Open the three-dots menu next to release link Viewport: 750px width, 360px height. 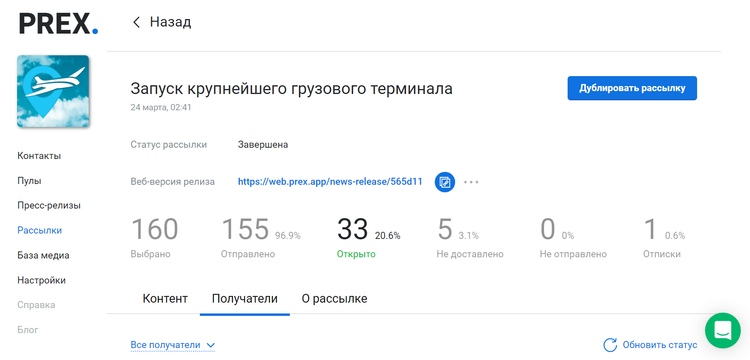pos(471,182)
